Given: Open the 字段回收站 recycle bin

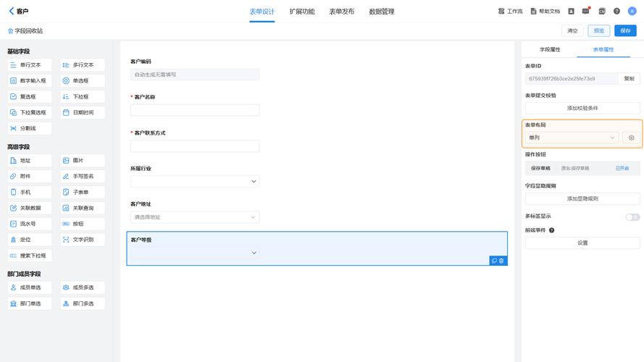Looking at the screenshot, I should tap(25, 31).
